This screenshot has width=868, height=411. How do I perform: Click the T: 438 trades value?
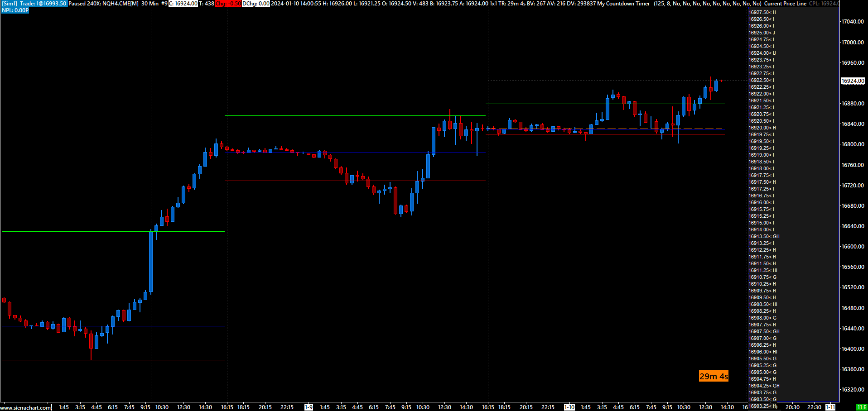click(x=207, y=4)
